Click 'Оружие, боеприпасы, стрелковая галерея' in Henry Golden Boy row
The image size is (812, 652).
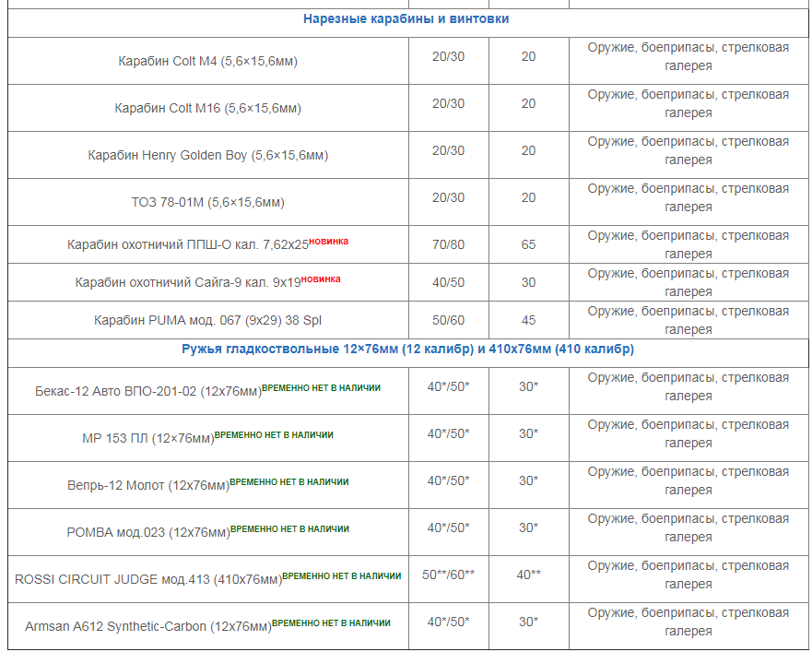[x=688, y=151]
